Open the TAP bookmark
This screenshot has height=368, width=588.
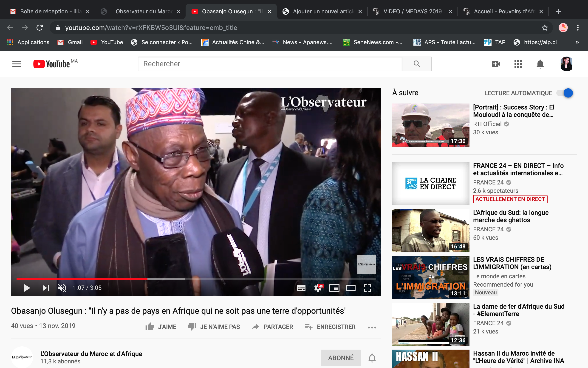(495, 42)
